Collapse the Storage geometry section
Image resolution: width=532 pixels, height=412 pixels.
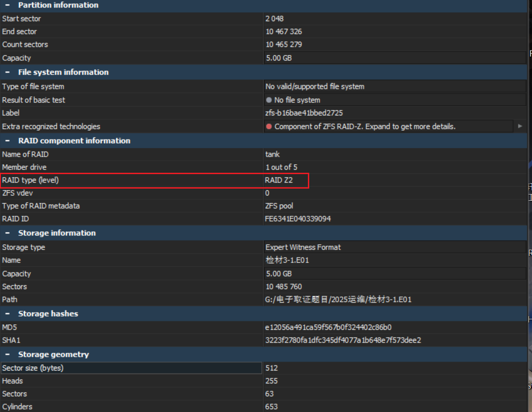click(x=7, y=354)
